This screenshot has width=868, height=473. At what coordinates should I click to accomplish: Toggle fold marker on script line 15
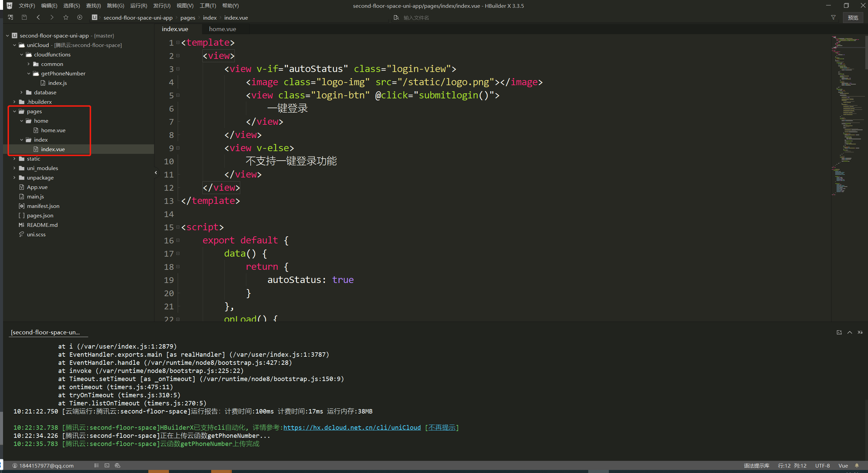click(178, 227)
